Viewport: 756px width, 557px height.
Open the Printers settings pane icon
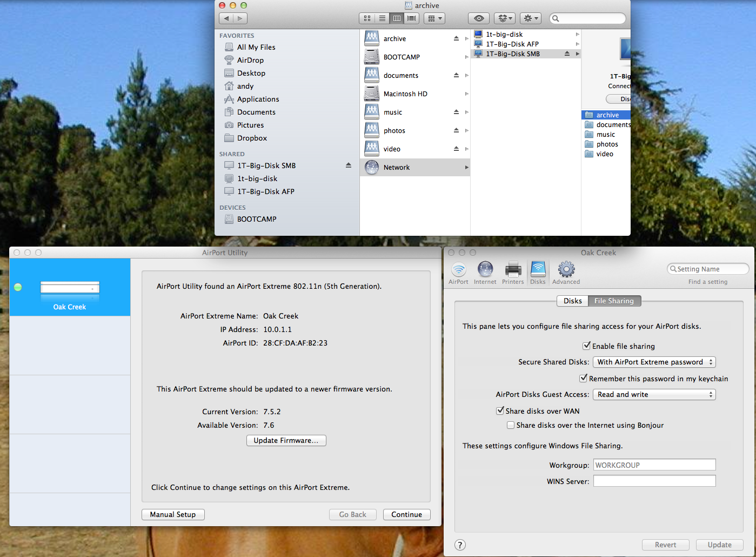coord(513,273)
